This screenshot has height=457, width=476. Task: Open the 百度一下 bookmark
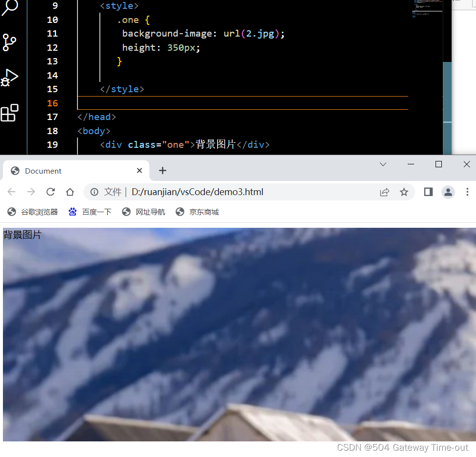[x=90, y=212]
